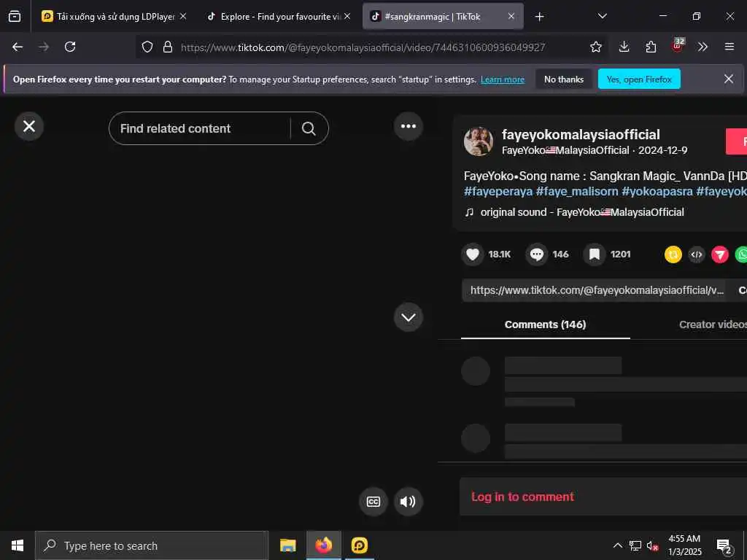
Task: Click the browser forward arrow
Action: point(44,47)
